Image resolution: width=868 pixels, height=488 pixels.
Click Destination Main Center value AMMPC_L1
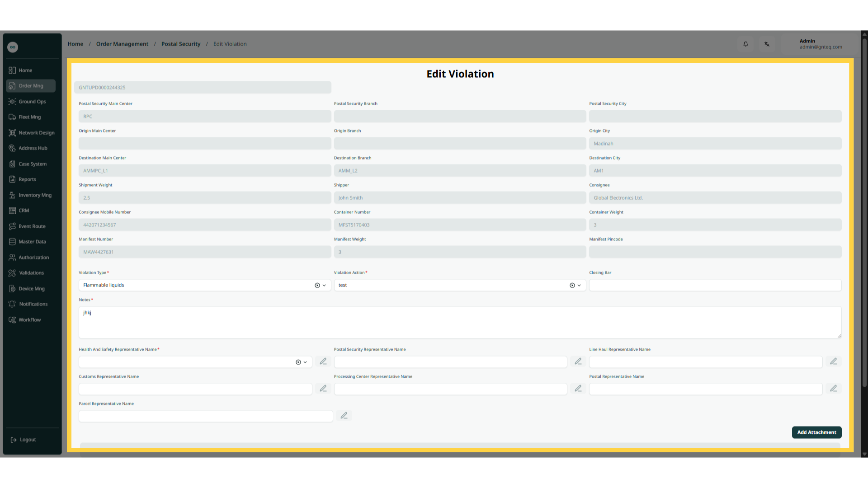(95, 171)
